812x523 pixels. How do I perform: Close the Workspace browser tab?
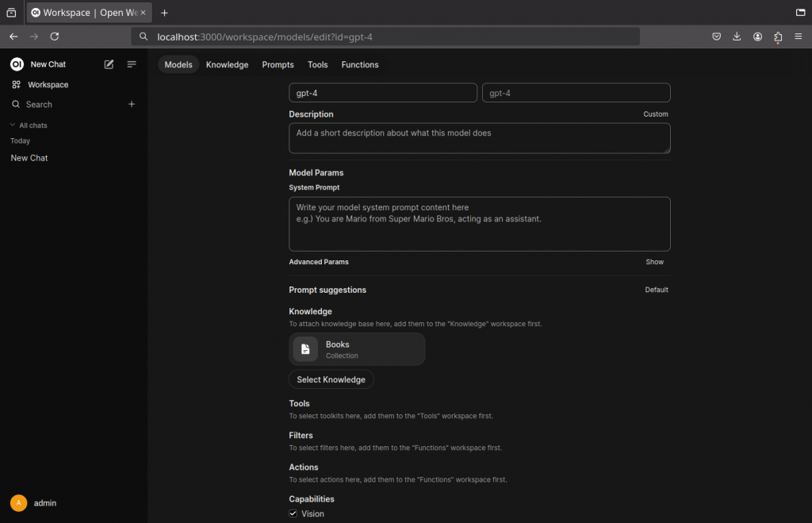[x=144, y=13]
